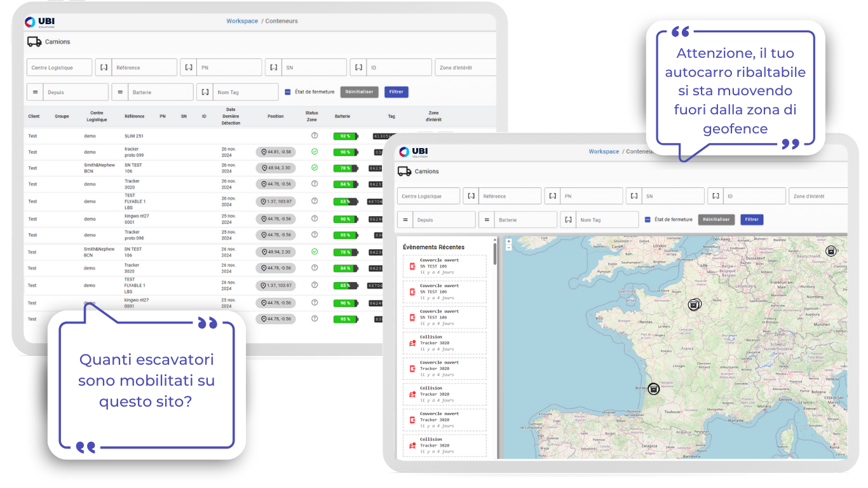Viewport: 868px width, 488px height.
Task: Toggle État de fermeture checkbox in table window
Action: point(288,92)
